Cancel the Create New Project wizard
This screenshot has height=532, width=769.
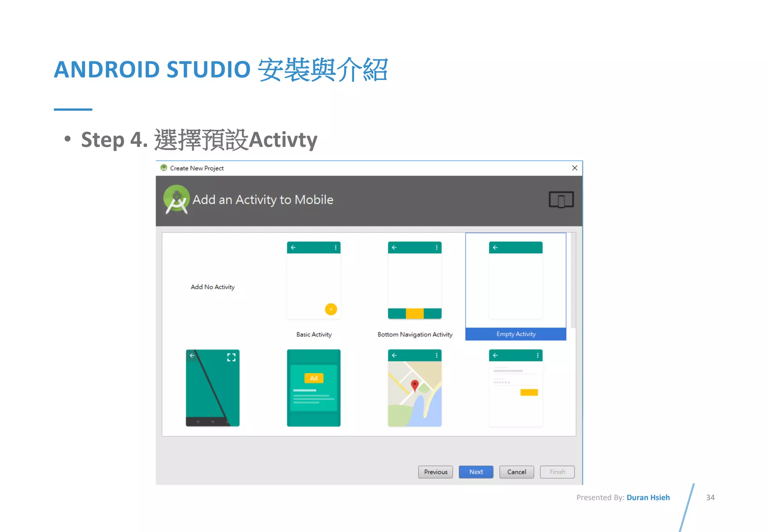(517, 472)
